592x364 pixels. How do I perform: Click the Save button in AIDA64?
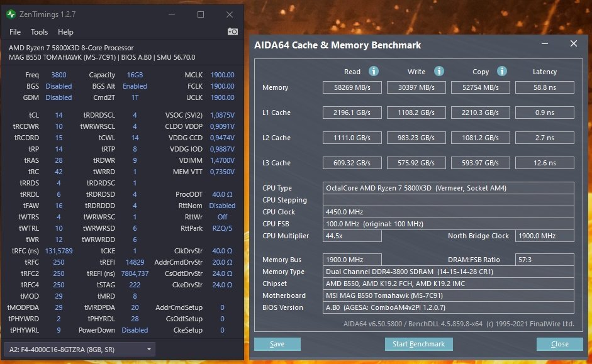(277, 344)
